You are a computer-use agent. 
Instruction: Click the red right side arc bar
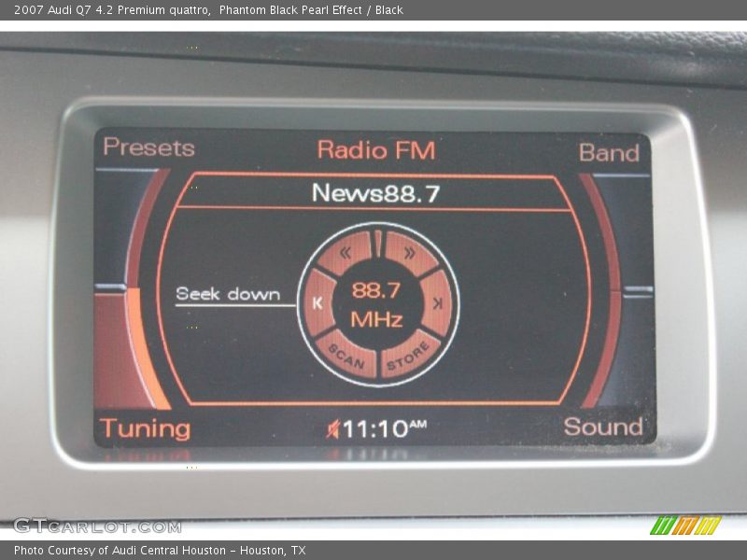[606, 289]
